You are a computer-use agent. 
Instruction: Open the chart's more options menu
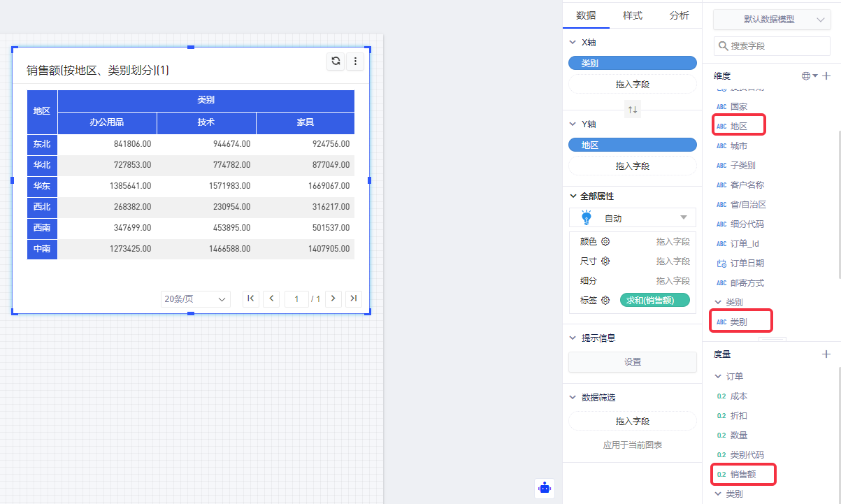click(x=355, y=62)
